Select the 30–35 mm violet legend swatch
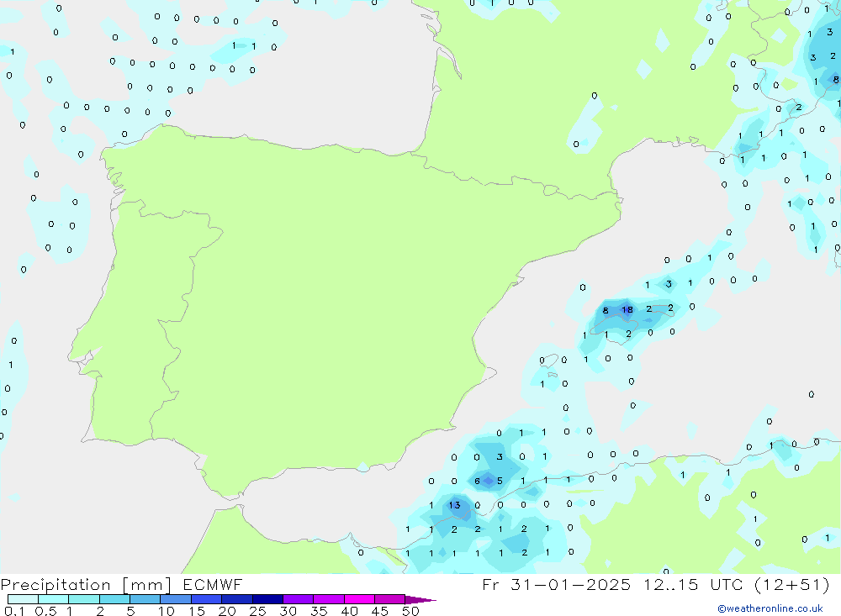Viewport: 841px width, 616px height. (x=299, y=599)
